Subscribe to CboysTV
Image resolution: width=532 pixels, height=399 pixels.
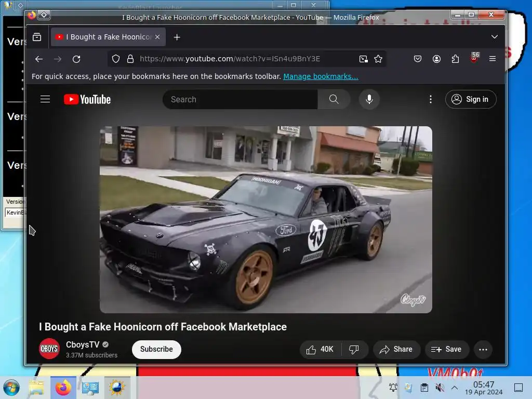[x=156, y=349]
